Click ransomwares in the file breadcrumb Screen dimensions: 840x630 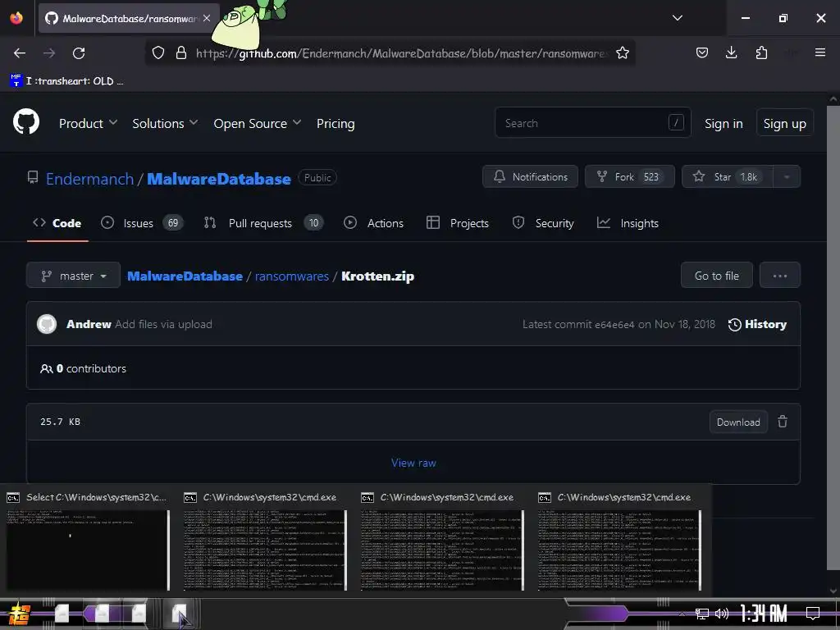(x=292, y=276)
